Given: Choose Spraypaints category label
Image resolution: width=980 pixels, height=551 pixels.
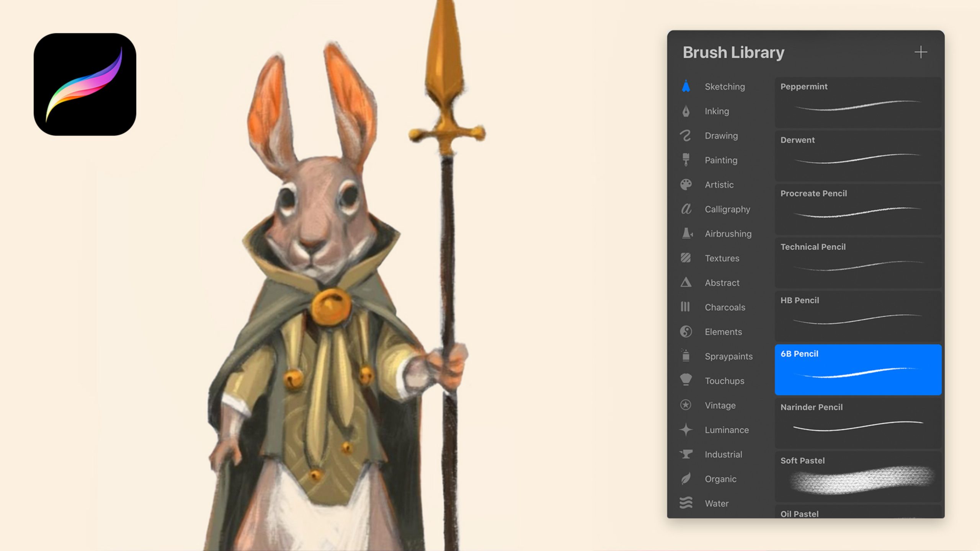Looking at the screenshot, I should [728, 357].
